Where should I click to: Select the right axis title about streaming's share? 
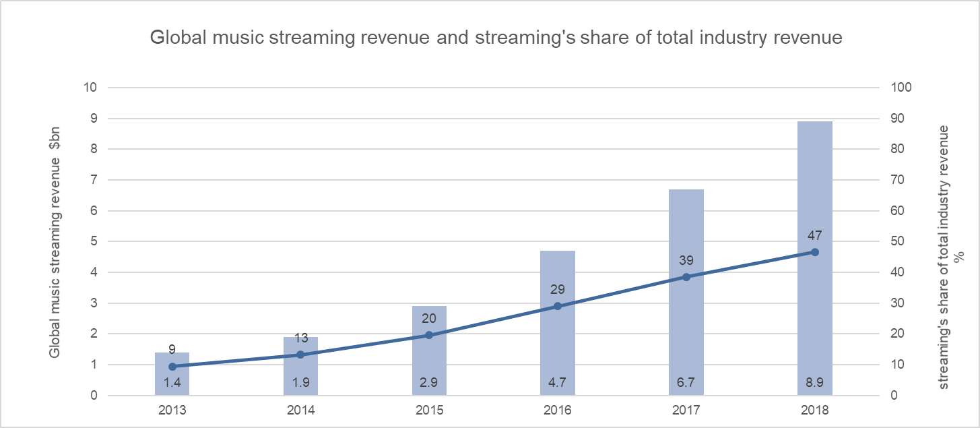pyautogui.click(x=949, y=256)
